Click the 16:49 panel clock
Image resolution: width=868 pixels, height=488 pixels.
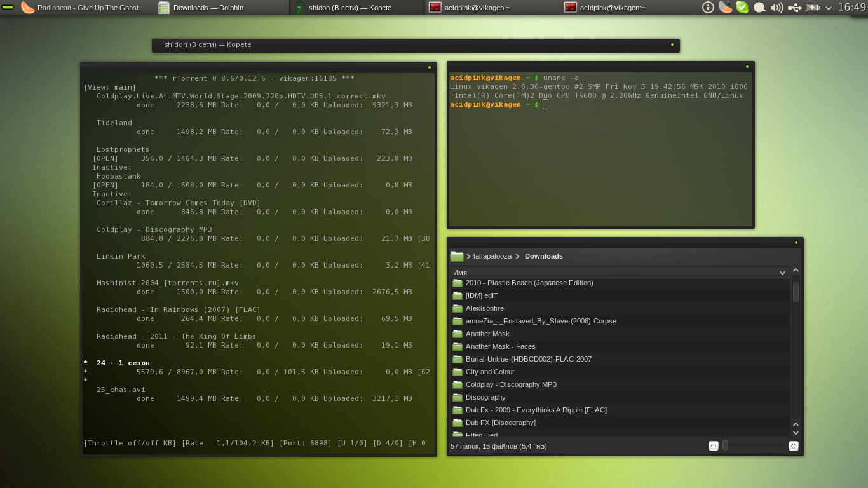pos(851,8)
